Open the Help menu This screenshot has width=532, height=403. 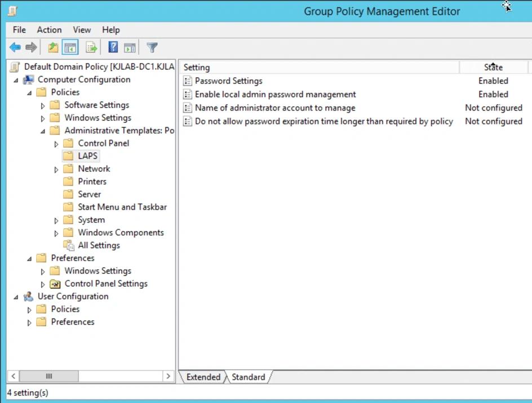tap(111, 30)
